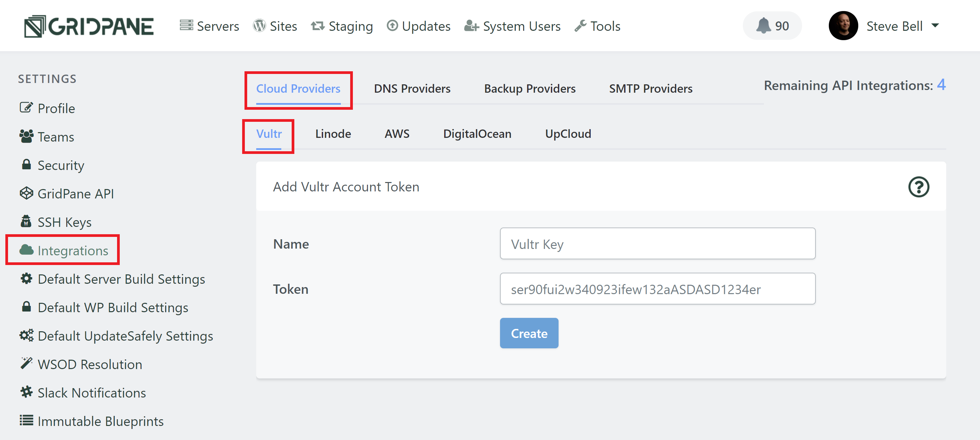Click the Servers rack icon in nav
980x440 pixels.
186,25
